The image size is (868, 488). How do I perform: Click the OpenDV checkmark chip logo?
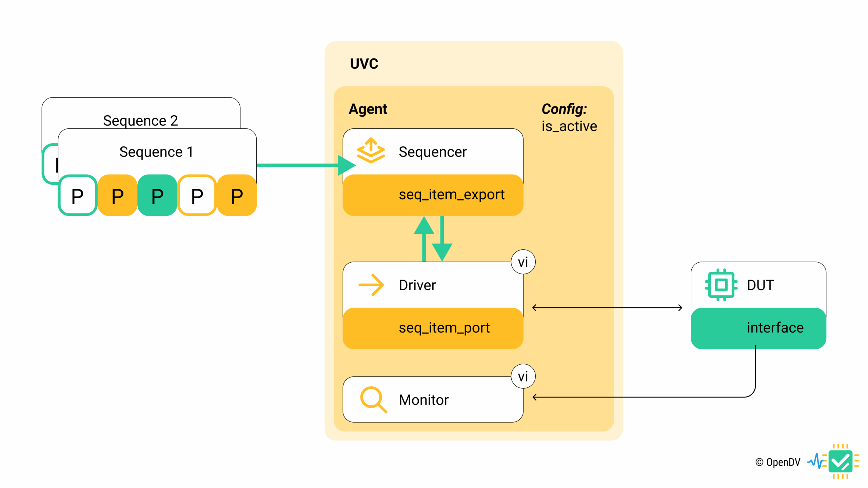[x=841, y=461]
